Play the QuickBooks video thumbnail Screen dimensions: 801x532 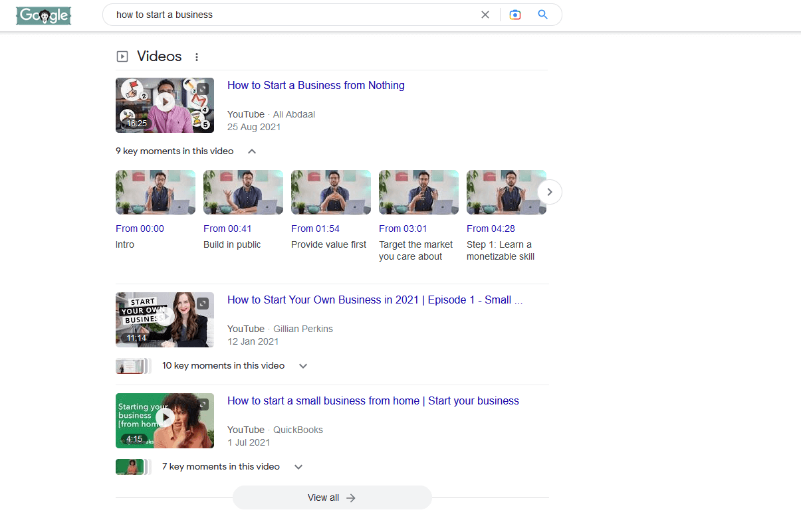point(165,420)
